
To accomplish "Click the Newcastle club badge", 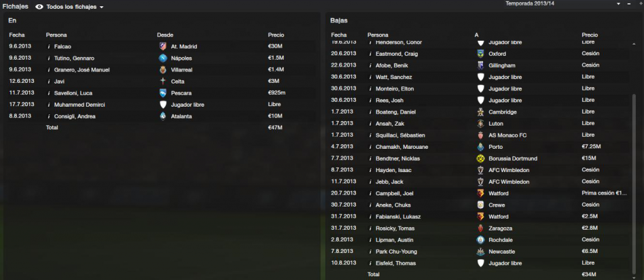I will click(x=480, y=251).
